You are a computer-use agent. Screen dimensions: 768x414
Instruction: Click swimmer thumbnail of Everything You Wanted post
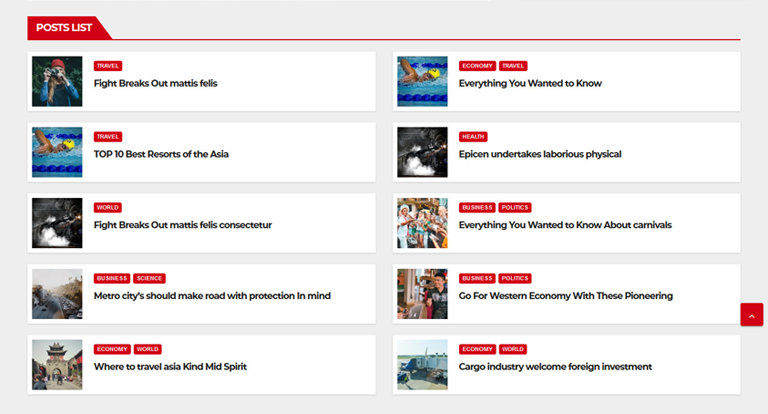coord(422,81)
